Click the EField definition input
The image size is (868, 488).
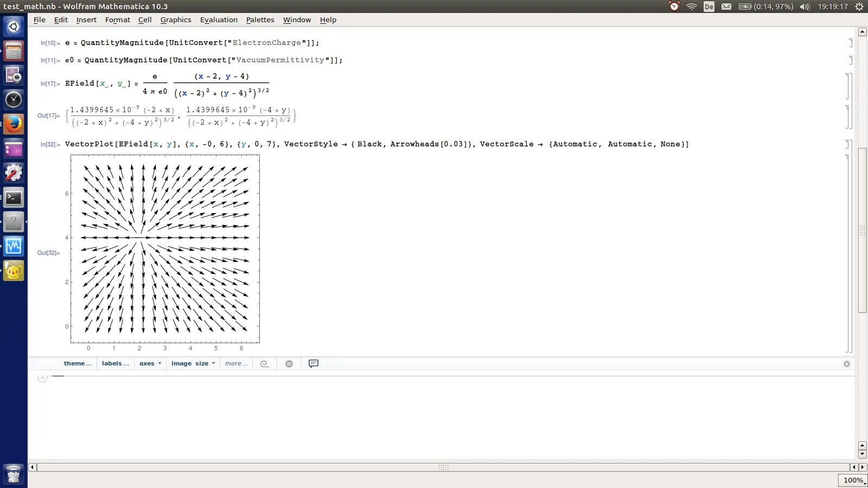click(x=167, y=85)
